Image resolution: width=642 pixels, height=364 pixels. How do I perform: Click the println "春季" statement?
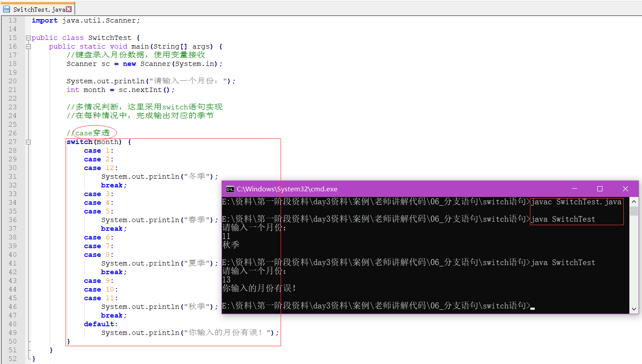[160, 220]
